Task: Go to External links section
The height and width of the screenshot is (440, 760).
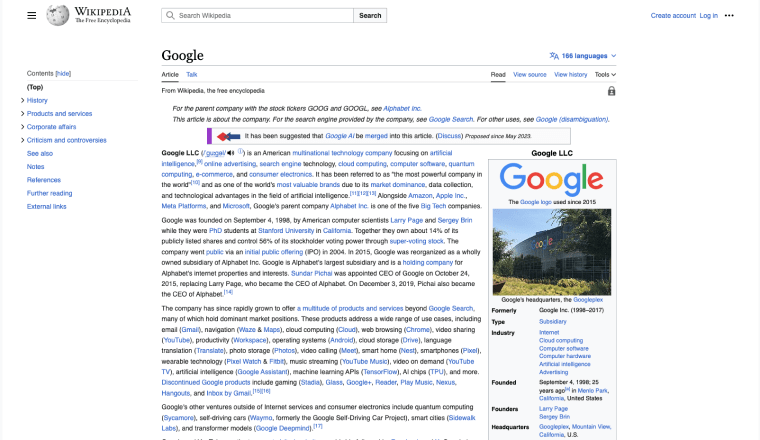Action: point(47,206)
